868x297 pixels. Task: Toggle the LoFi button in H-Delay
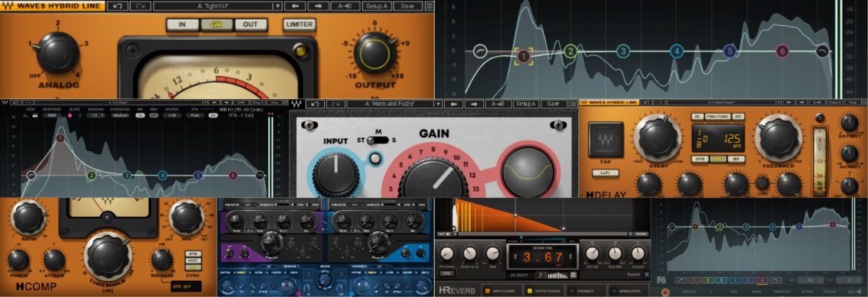tap(605, 173)
